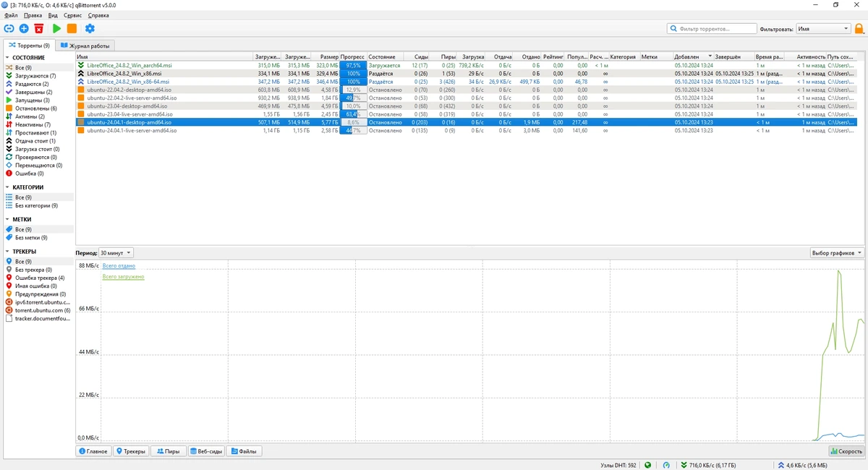This screenshot has width=868, height=470.
Task: Click in the Фильтр торрентов search field
Action: [x=712, y=29]
